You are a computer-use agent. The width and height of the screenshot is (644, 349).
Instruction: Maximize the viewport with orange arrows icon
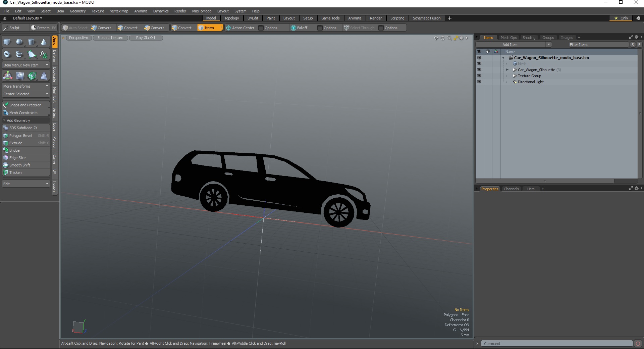[455, 38]
